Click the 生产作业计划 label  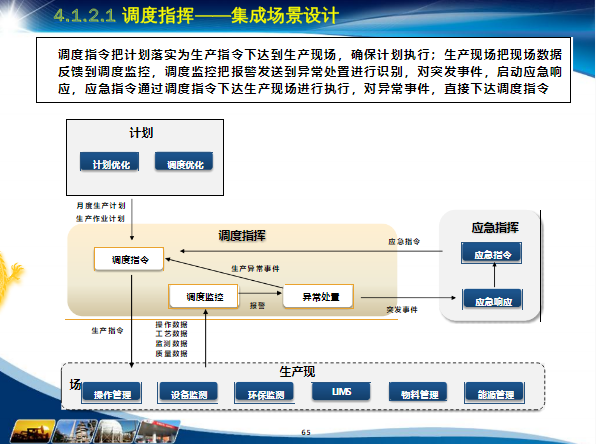tap(100, 219)
